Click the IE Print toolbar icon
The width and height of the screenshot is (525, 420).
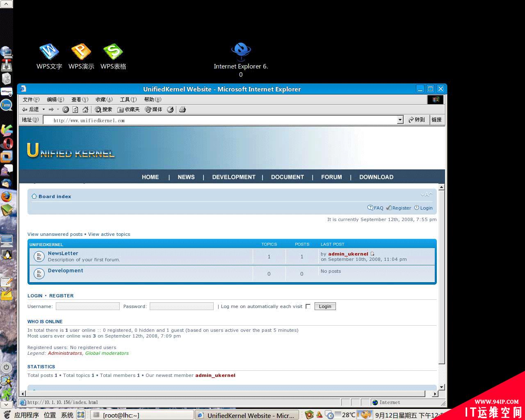tap(183, 110)
